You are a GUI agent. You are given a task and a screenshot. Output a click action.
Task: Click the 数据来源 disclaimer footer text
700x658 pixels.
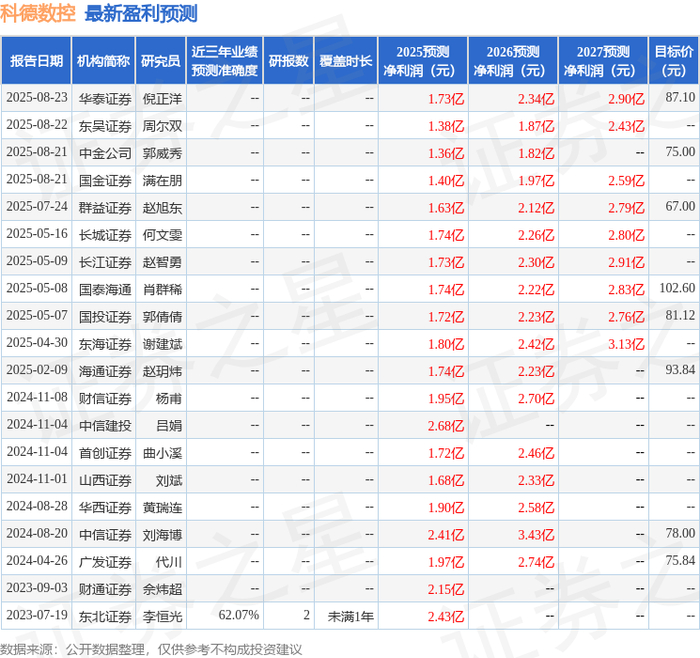point(151,649)
